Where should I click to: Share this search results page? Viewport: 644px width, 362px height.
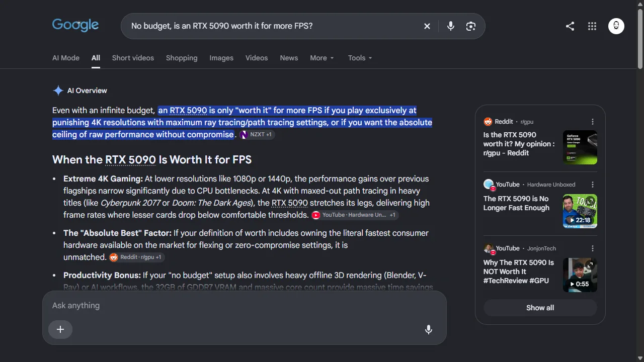coord(570,26)
